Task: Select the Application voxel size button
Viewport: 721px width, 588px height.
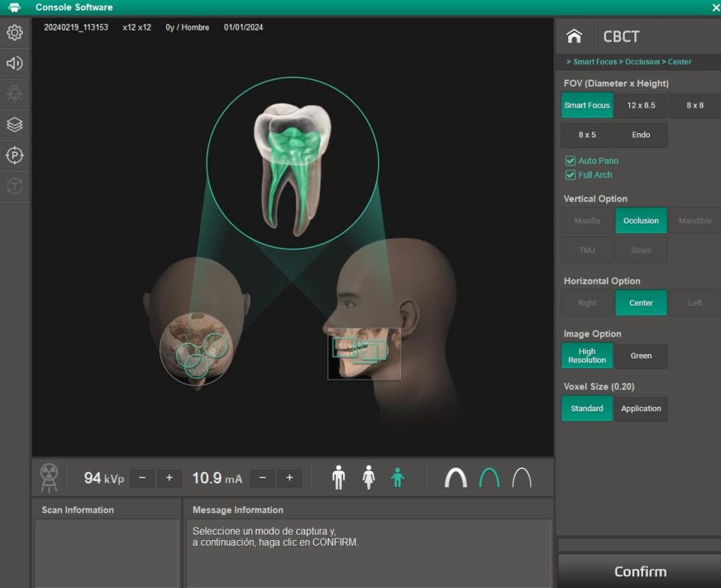Action: (x=641, y=408)
